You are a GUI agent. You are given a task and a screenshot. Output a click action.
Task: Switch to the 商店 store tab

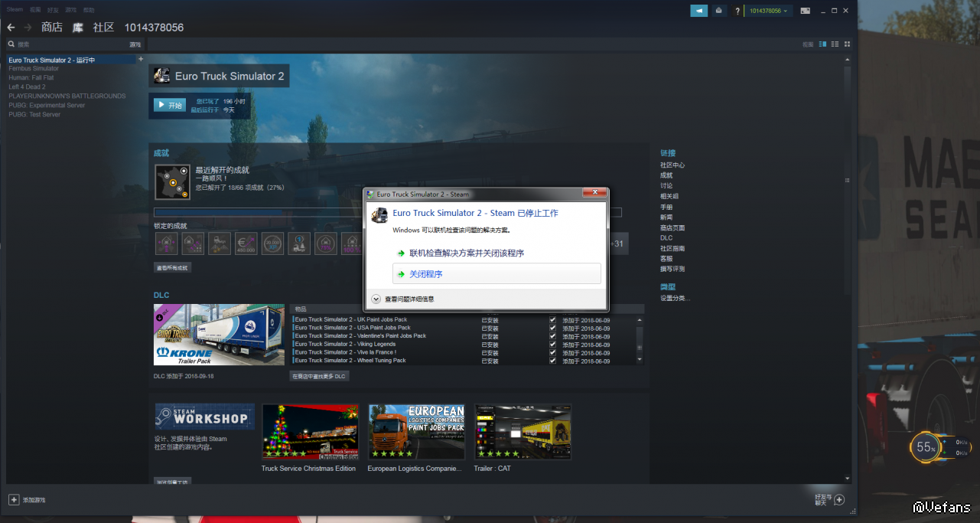click(x=52, y=28)
